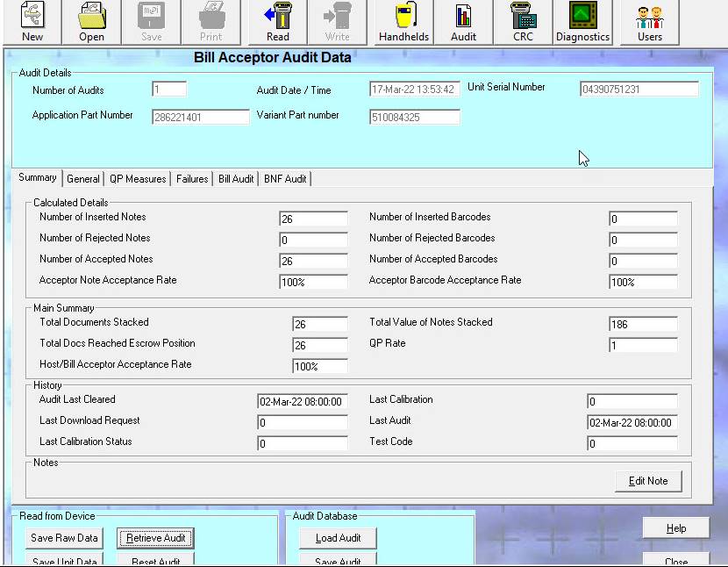Select the Failures tab
The width and height of the screenshot is (728, 567).
192,179
